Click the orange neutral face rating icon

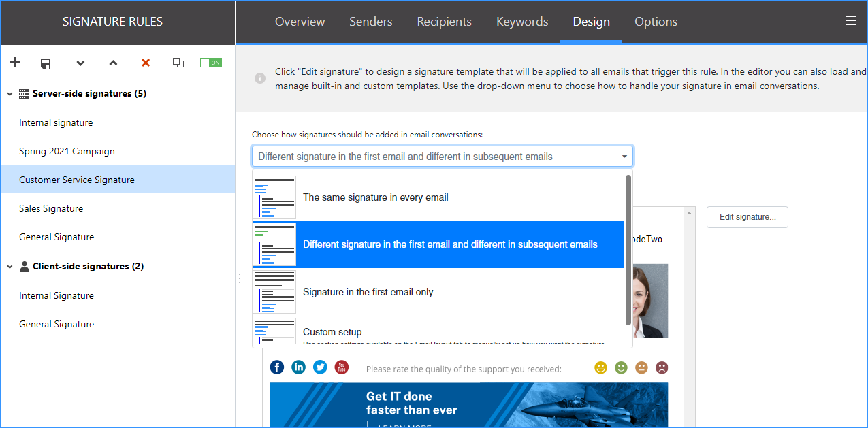point(641,368)
